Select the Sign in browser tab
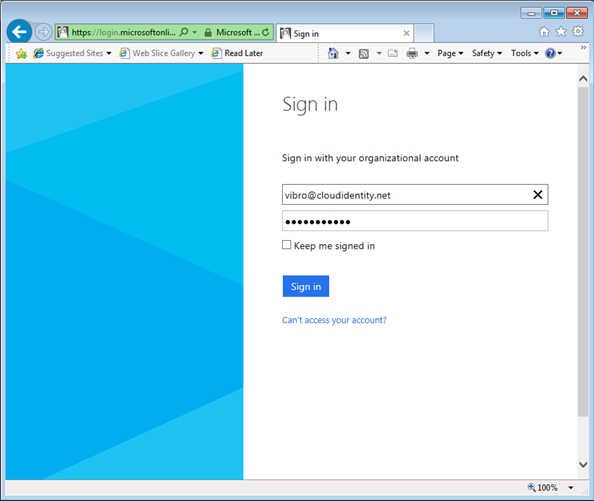The width and height of the screenshot is (594, 501). tap(344, 34)
